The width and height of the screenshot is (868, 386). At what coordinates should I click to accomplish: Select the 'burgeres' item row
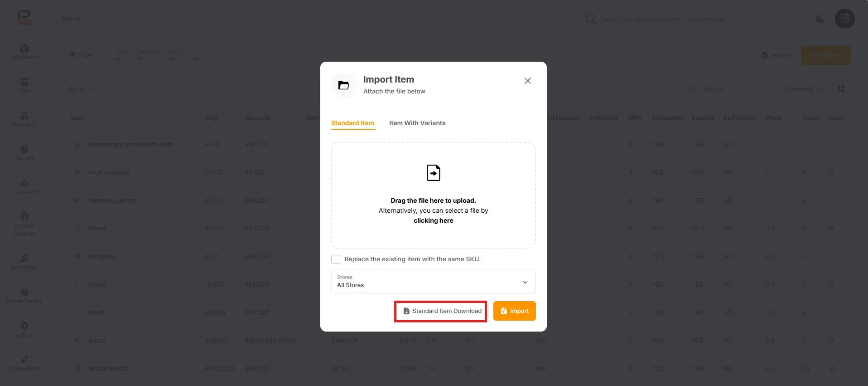tap(102, 256)
